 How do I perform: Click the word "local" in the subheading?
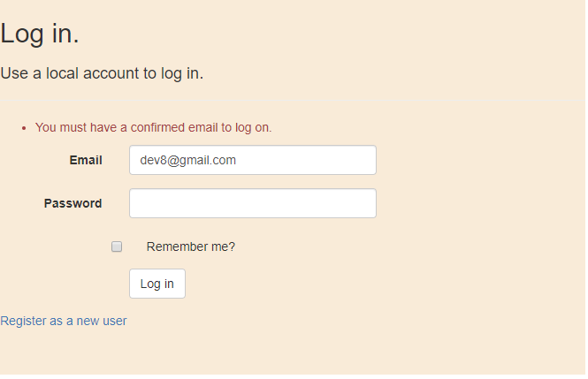click(x=62, y=73)
